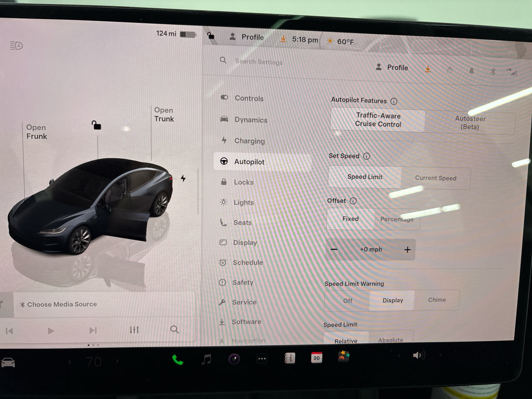Viewport: 532px width, 399px height.
Task: Open the audio equalizer settings icon
Action: (x=134, y=330)
